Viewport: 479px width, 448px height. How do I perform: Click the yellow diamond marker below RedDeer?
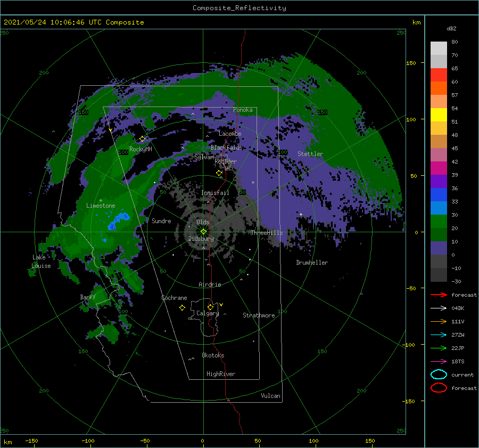point(219,173)
